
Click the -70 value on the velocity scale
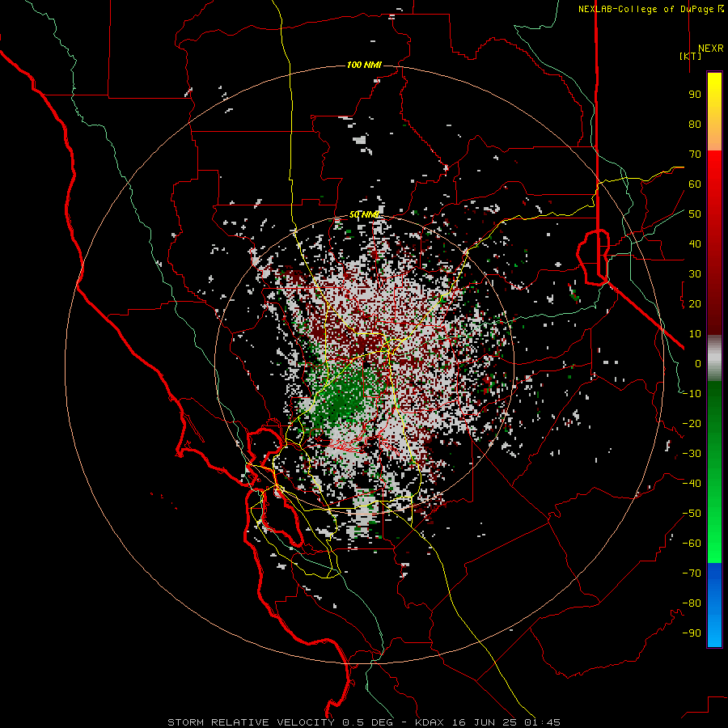click(x=692, y=574)
